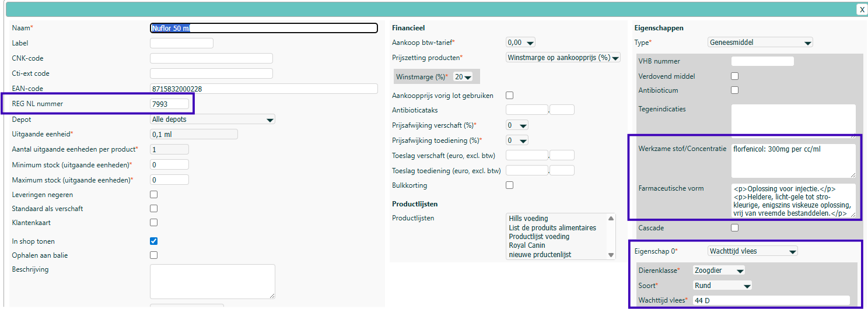Click the Wachttijd vlees field 44 D
868x309 pixels.
tap(771, 300)
